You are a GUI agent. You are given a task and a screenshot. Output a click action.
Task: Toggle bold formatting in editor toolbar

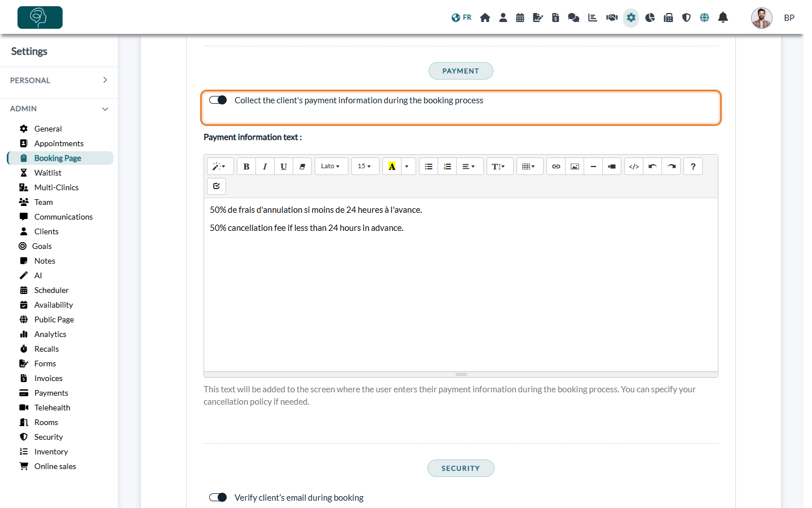[246, 167]
